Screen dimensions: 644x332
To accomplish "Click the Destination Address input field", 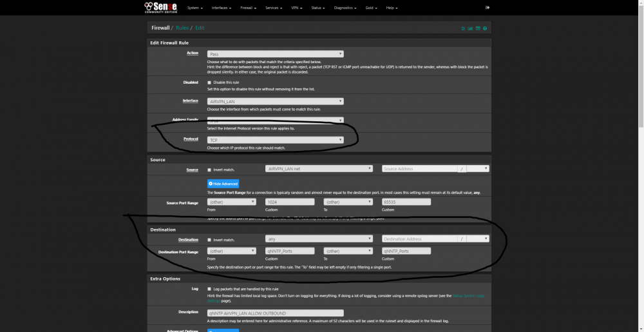I will [x=420, y=239].
